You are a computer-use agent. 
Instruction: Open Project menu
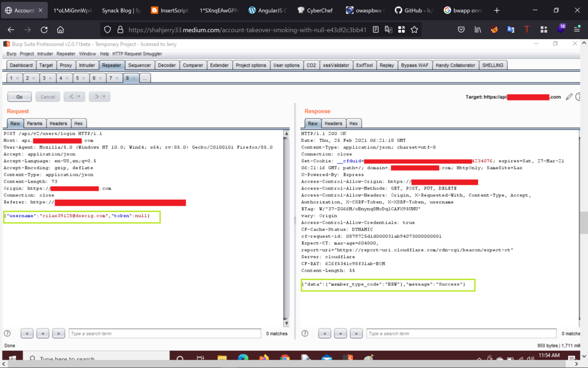(x=27, y=54)
